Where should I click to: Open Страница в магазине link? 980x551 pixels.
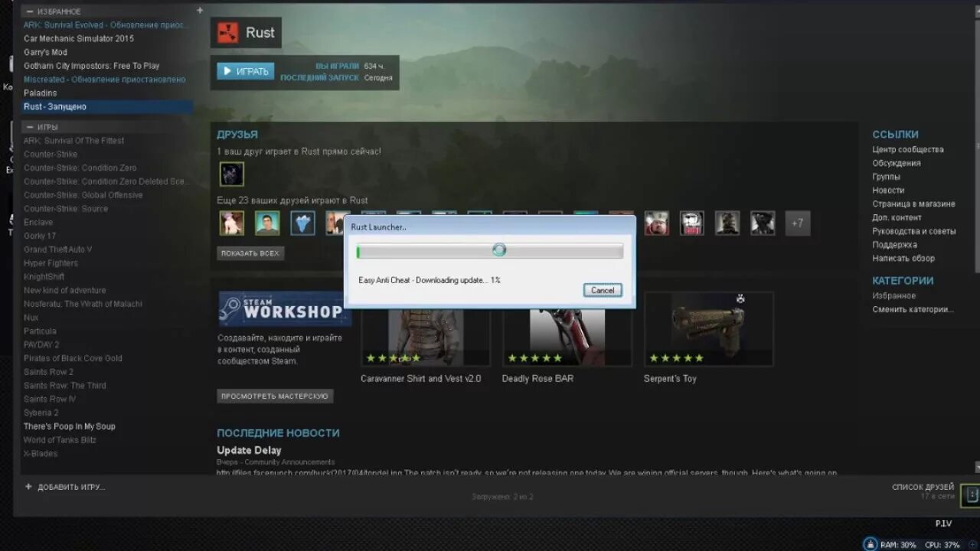point(913,204)
